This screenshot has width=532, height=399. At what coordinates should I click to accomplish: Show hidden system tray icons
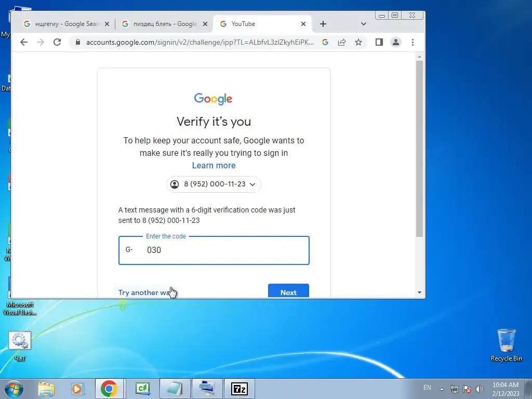442,389
